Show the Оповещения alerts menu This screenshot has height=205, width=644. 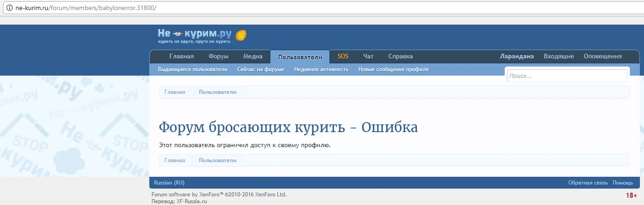603,56
